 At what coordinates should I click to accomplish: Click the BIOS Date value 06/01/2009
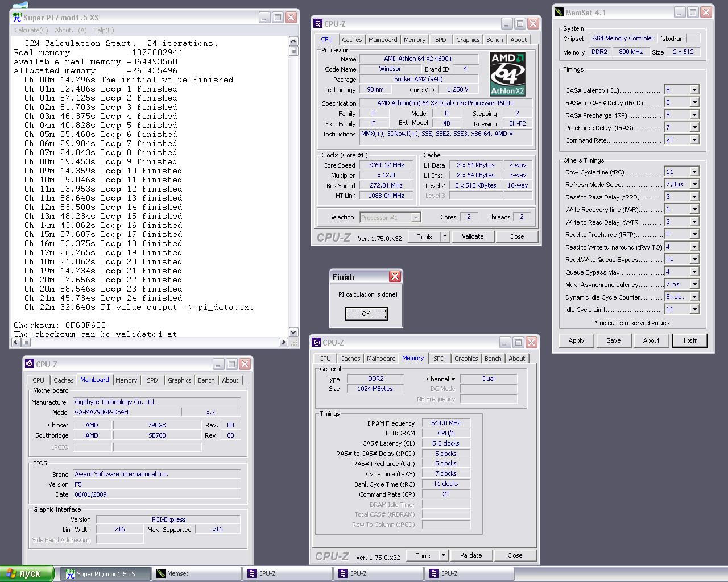click(156, 494)
